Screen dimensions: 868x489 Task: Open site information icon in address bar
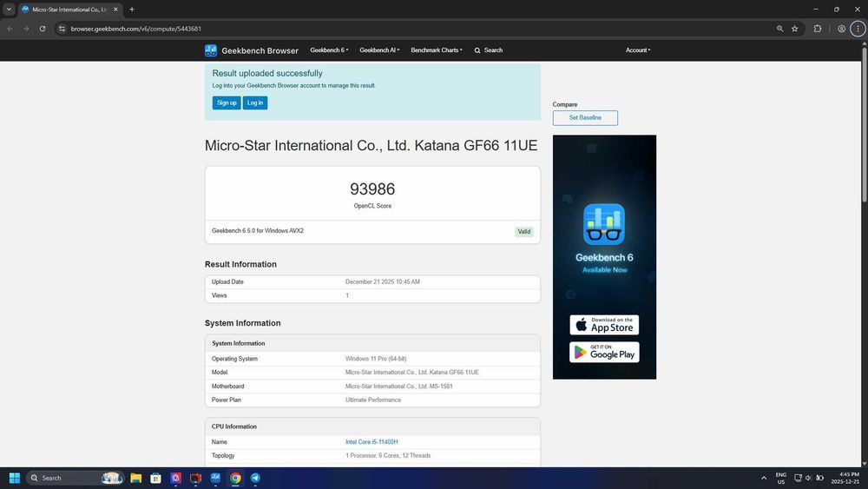point(62,29)
